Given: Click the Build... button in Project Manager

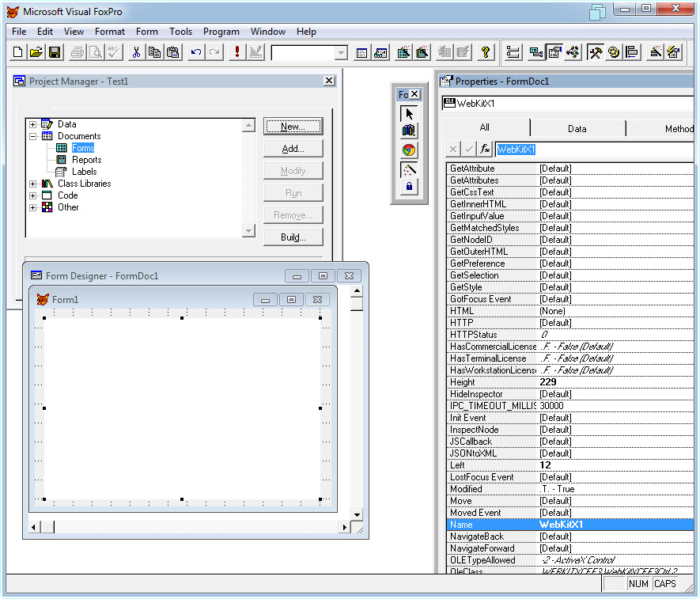Looking at the screenshot, I should (x=293, y=237).
